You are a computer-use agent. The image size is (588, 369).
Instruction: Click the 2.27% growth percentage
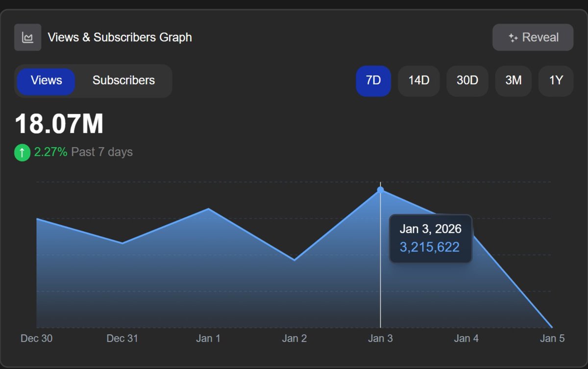[x=50, y=152]
